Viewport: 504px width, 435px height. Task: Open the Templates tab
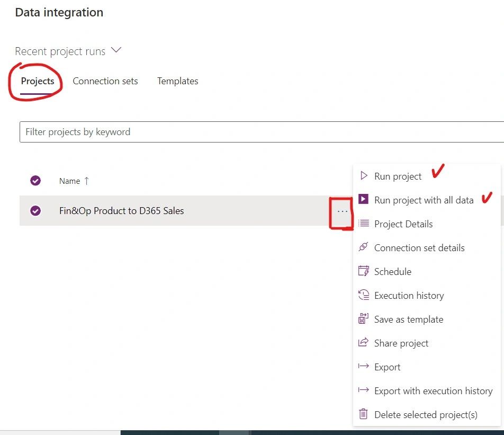[x=178, y=81]
